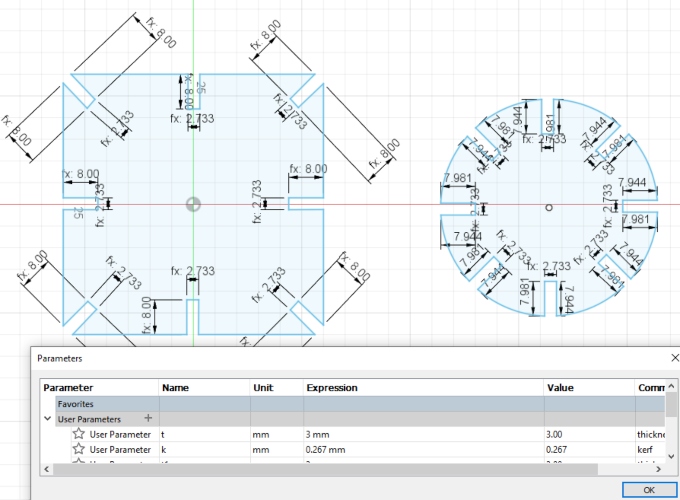Click the vertical scrollbar up arrow

click(x=671, y=386)
